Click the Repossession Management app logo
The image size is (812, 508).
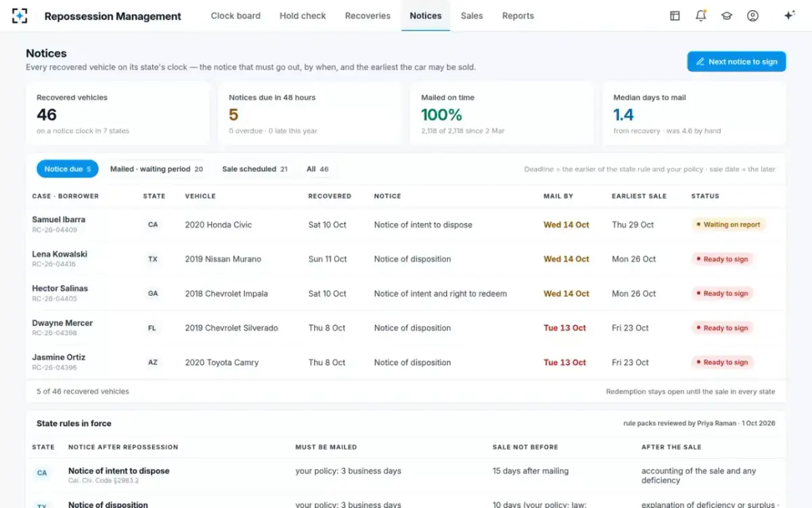20,16
